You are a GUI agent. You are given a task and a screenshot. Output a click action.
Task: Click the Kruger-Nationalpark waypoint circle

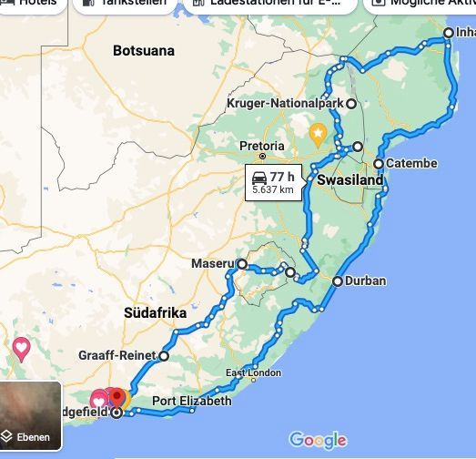tap(351, 104)
